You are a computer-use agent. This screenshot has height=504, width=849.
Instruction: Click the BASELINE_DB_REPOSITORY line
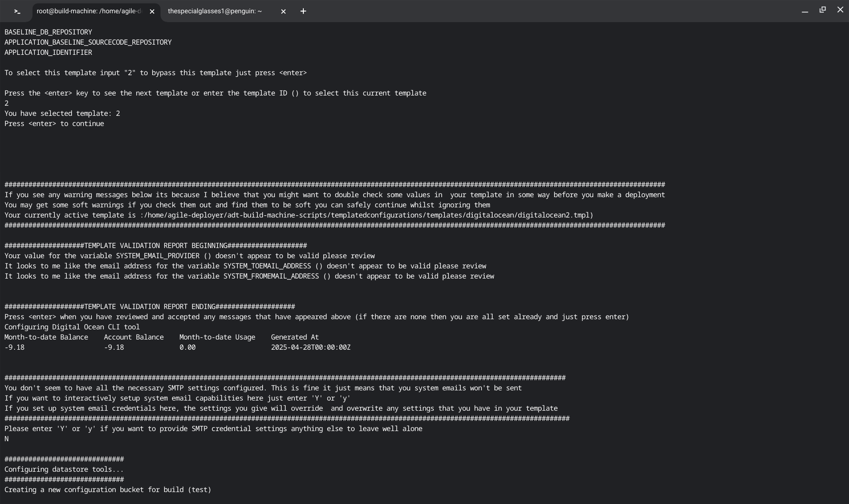point(48,32)
